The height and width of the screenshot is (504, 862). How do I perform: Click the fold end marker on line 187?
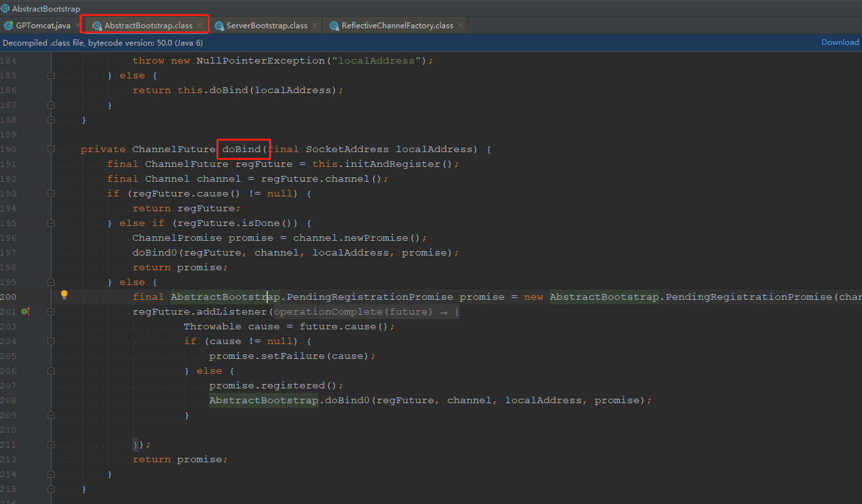tap(51, 105)
